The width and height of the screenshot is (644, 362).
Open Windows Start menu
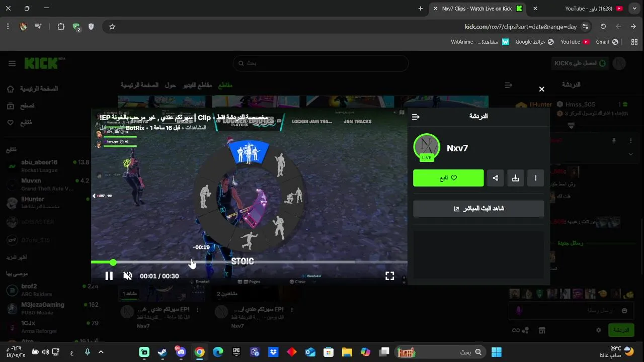(x=497, y=352)
